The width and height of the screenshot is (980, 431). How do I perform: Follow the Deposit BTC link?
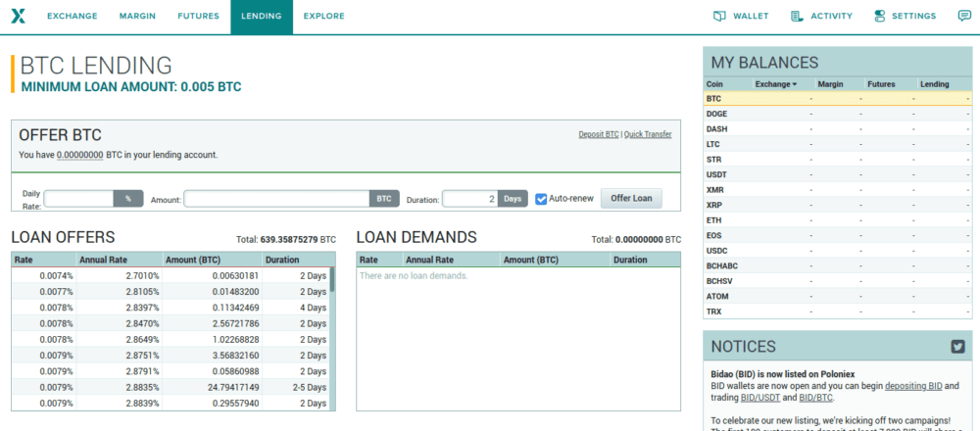598,134
